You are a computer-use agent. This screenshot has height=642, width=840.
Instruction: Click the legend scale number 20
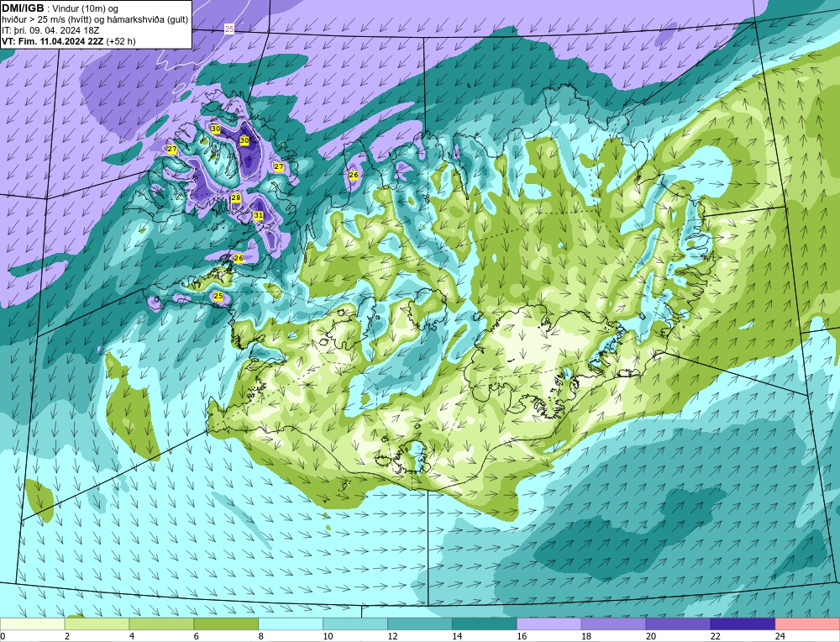tap(650, 636)
